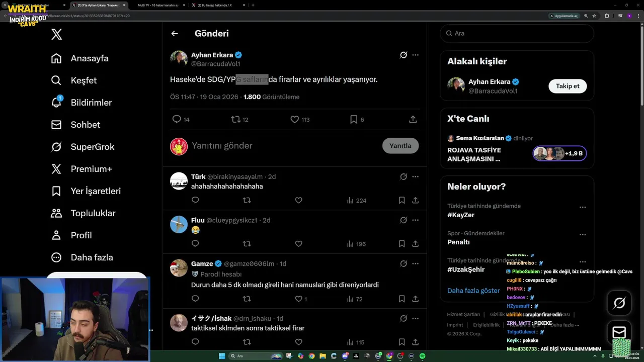The width and height of the screenshot is (644, 362).
Task: Click the X logo in the sidebar
Action: click(x=57, y=34)
